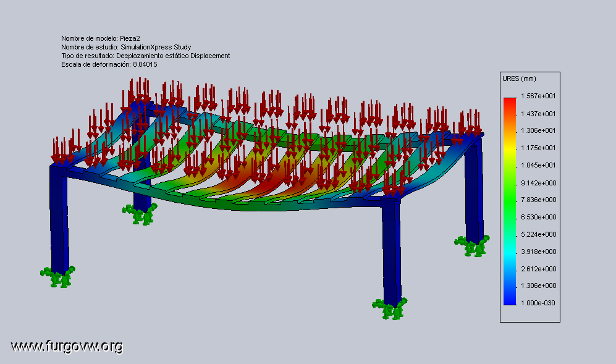
Task: Select the green fixture symbol under the front-right leg
Action: (390, 308)
